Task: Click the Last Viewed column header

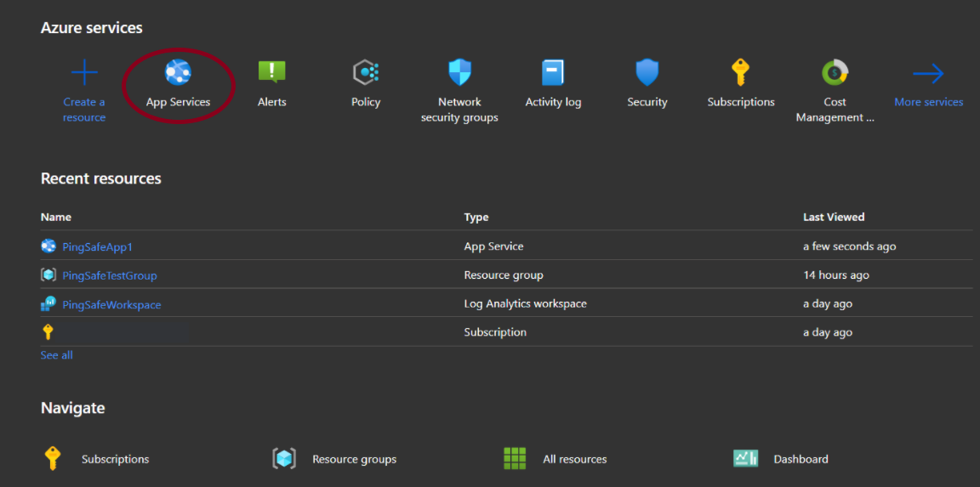Action: click(833, 217)
